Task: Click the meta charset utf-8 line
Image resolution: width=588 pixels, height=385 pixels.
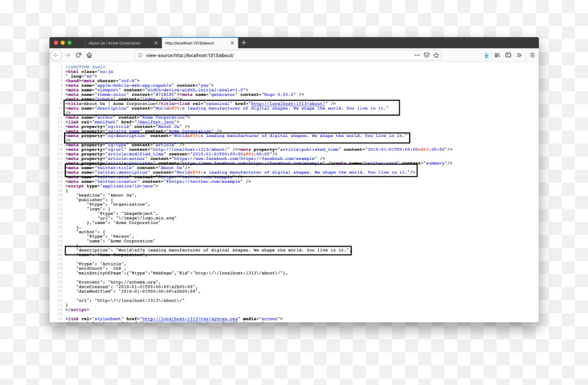Action: pos(110,81)
